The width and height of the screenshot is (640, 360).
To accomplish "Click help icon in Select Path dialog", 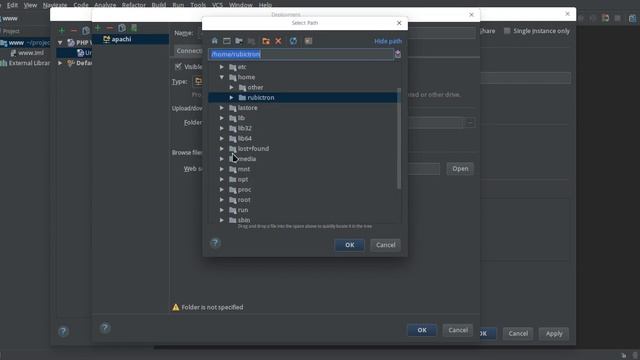I will [x=215, y=243].
